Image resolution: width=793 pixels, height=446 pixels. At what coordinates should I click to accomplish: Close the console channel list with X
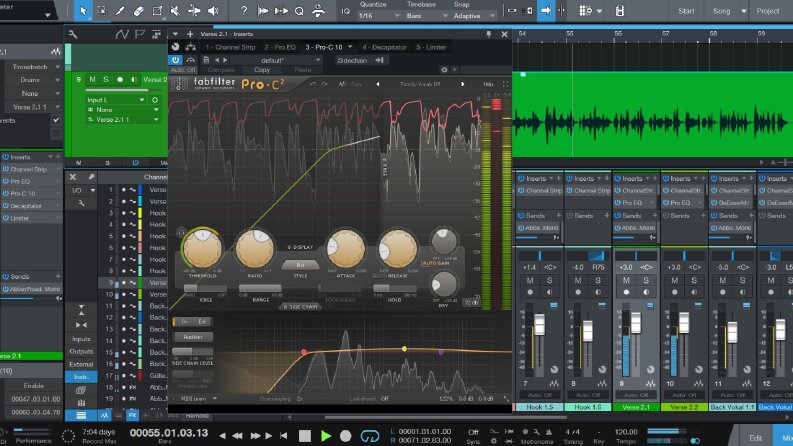coord(73,177)
